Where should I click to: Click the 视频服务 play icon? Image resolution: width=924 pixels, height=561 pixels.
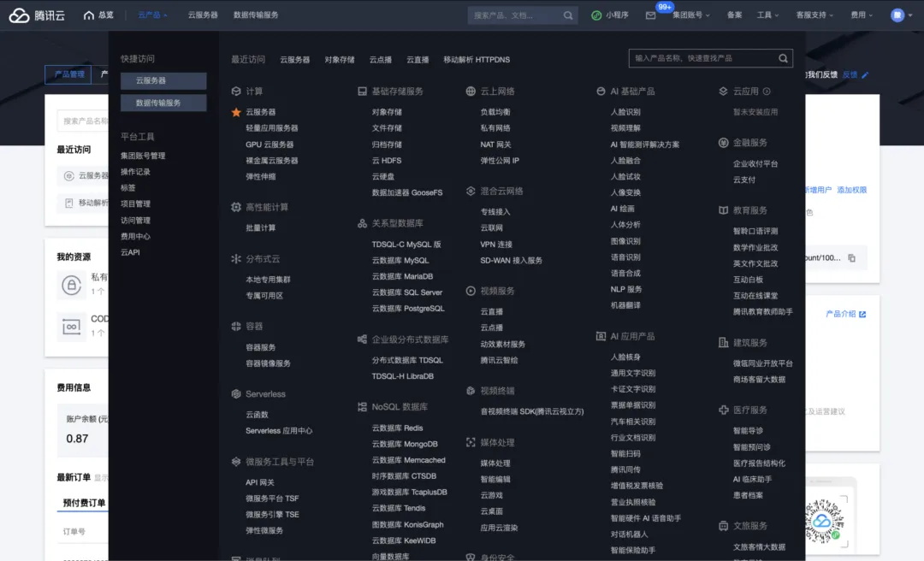click(x=471, y=291)
